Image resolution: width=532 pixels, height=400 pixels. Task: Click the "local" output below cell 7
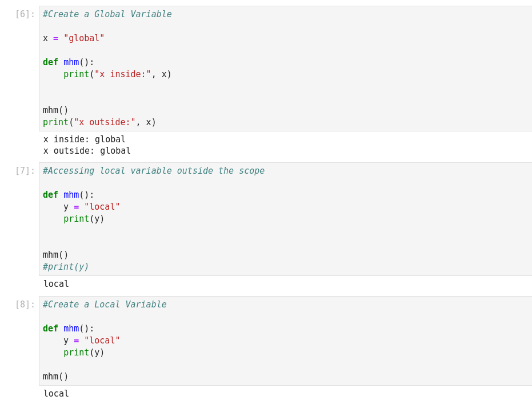coord(56,284)
